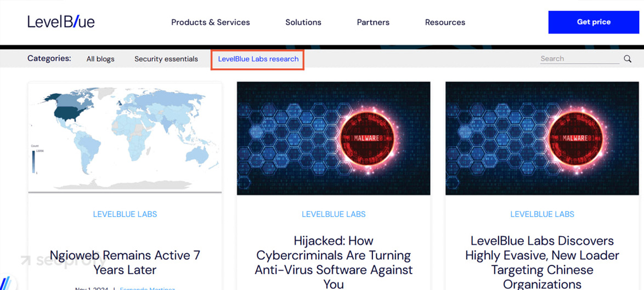Click LEVELBLUE LABS tag on Hijacked card
644x290 pixels.
point(334,214)
